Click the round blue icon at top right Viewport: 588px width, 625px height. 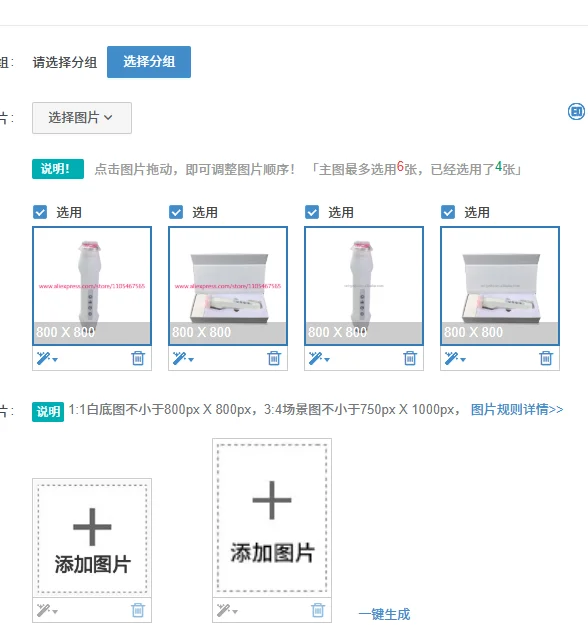tap(576, 112)
